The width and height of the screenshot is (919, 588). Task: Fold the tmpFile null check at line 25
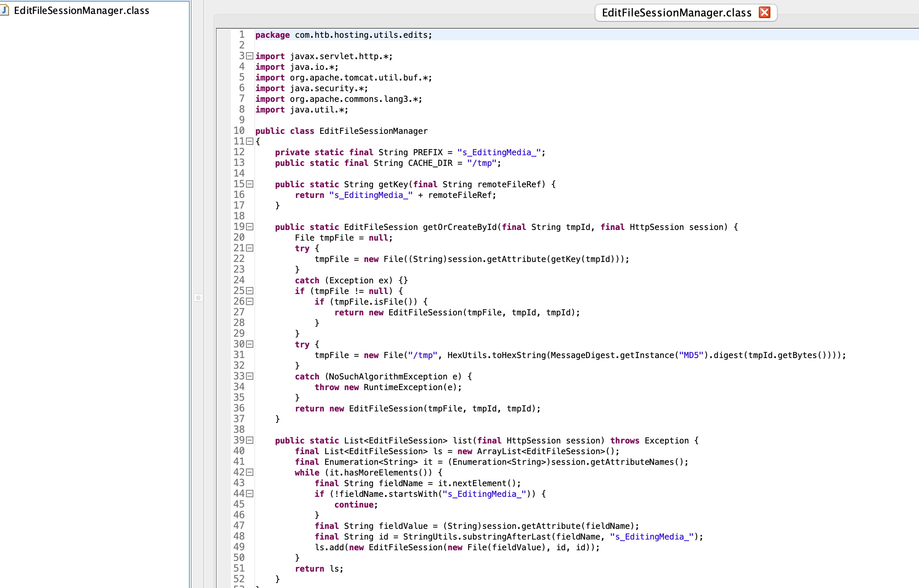tap(250, 291)
